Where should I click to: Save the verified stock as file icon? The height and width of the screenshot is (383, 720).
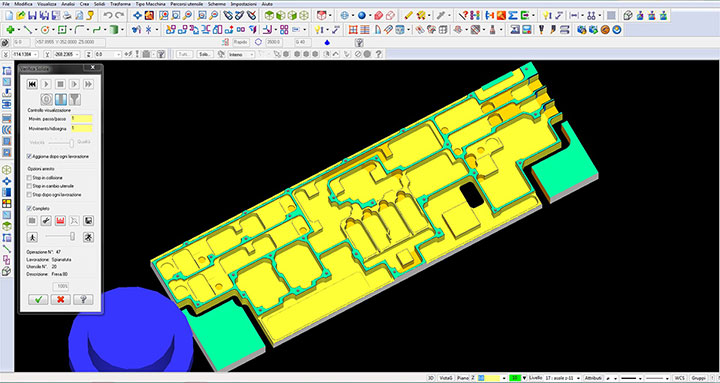pos(89,221)
